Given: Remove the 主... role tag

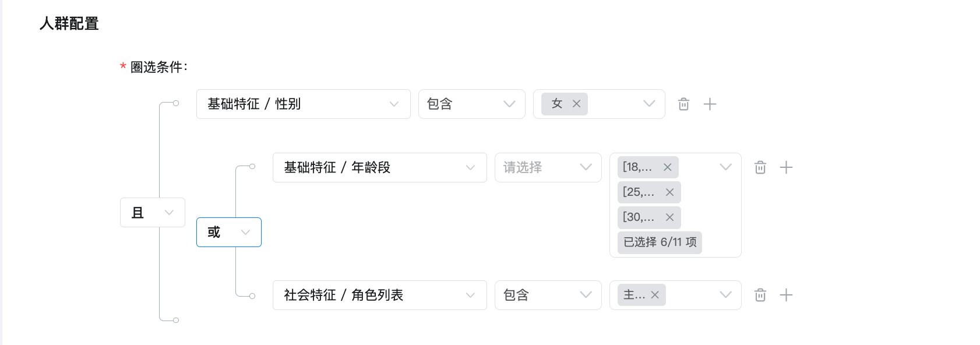Looking at the screenshot, I should pos(655,295).
